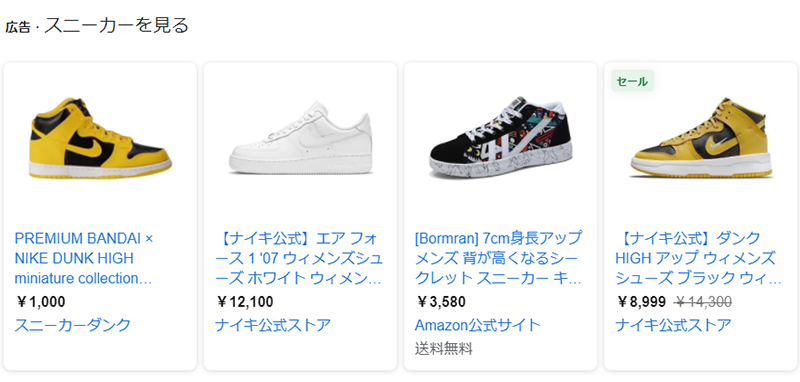Click the ￥3,580 price
This screenshot has height=382, width=800.
click(x=441, y=302)
